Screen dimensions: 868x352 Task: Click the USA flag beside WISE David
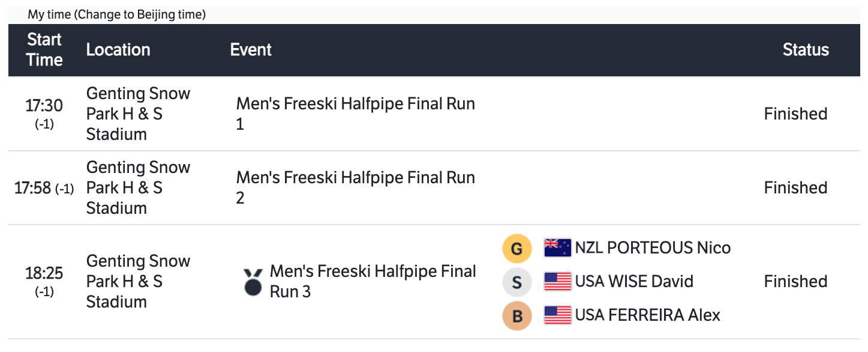point(557,282)
